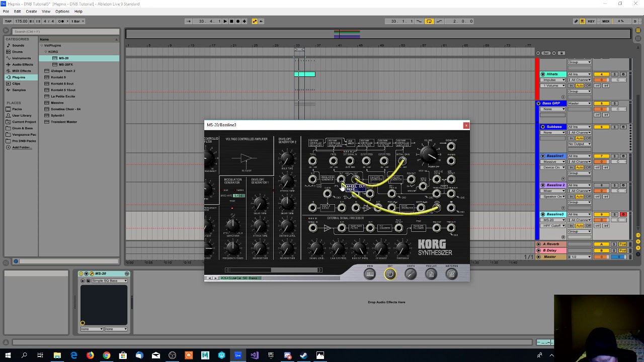Click the INITIAL GAIN patch jack
The image size is (644, 362).
tap(403, 161)
